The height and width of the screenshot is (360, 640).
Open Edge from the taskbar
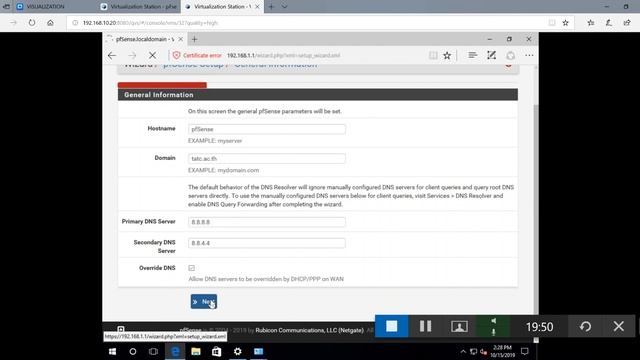[x=175, y=351]
